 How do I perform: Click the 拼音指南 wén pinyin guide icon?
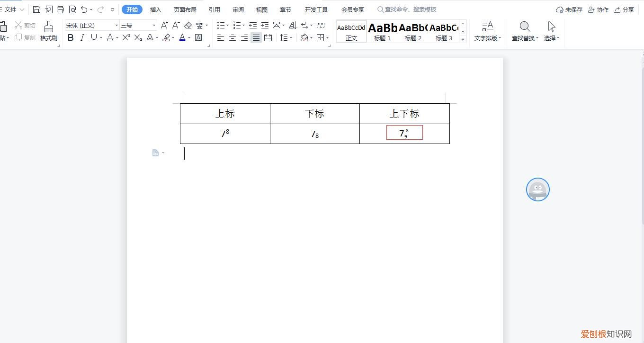[x=199, y=25]
